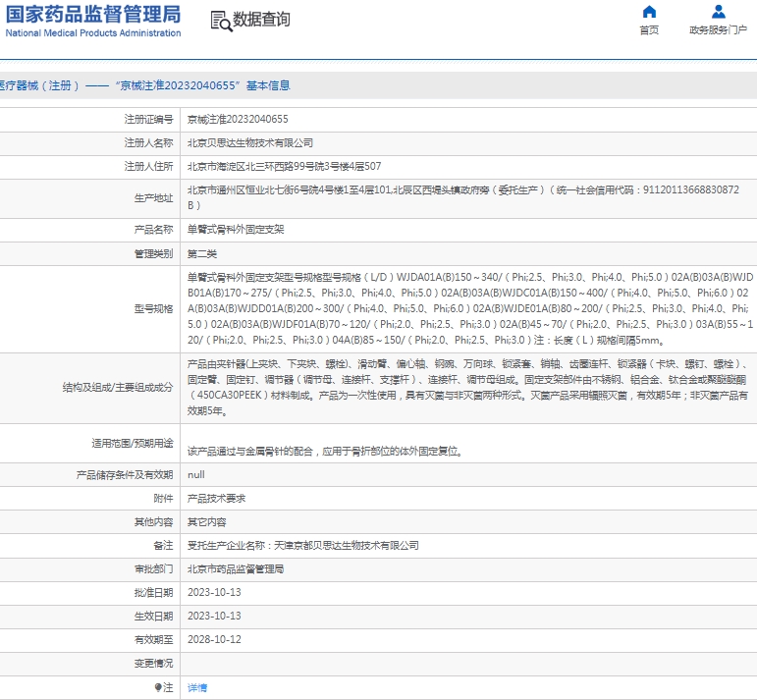This screenshot has height=700, width=757.
Task: Click the 政务服务门户 label
Action: pos(719,29)
